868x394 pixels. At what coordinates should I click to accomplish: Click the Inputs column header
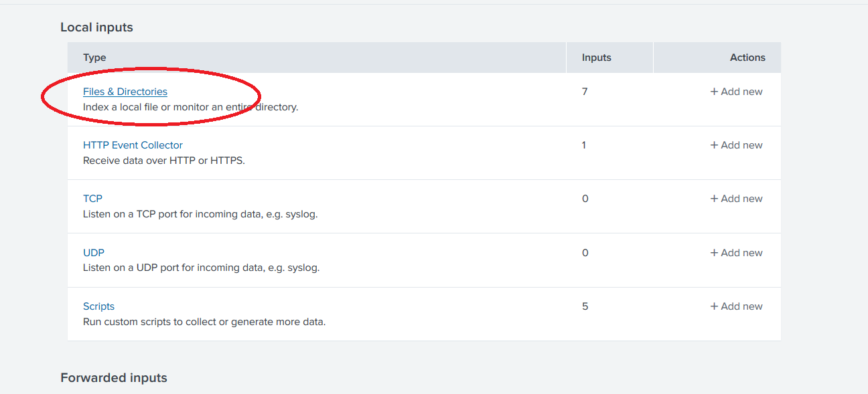tap(596, 58)
